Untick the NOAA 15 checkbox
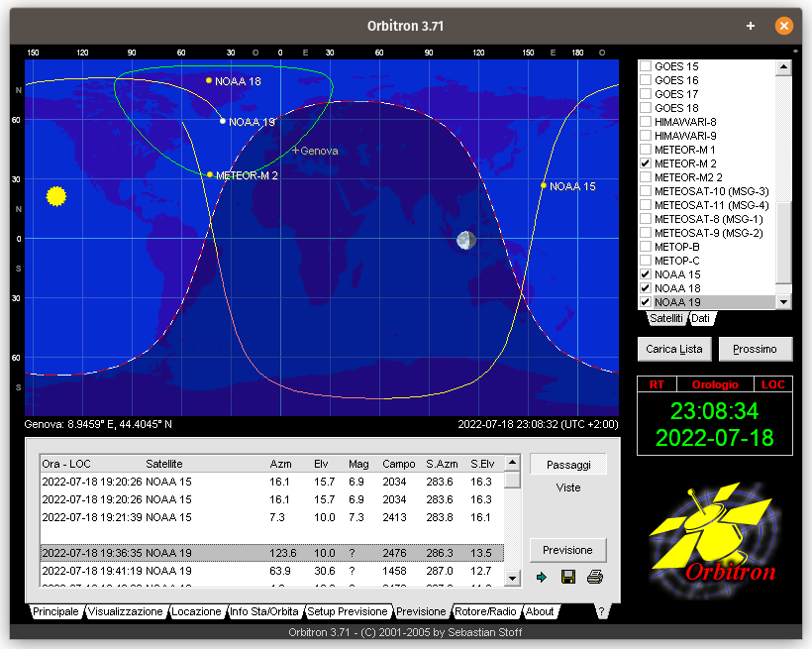 [x=646, y=274]
